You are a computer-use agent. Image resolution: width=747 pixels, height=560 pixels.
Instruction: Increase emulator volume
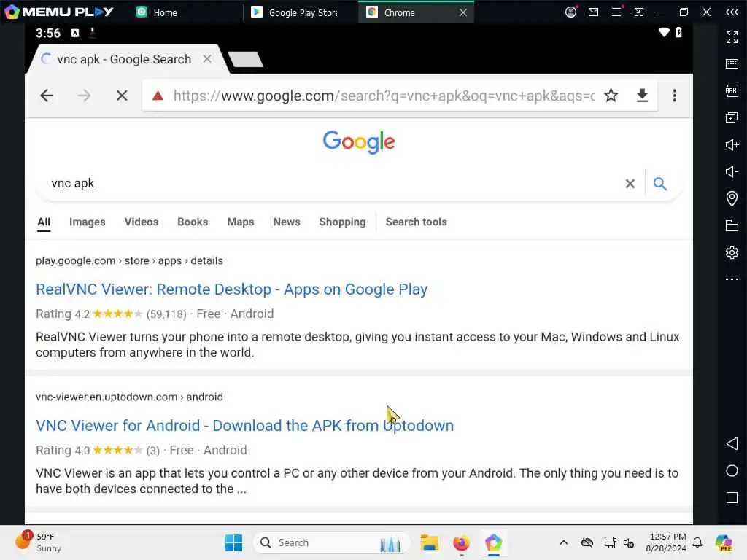pos(732,144)
